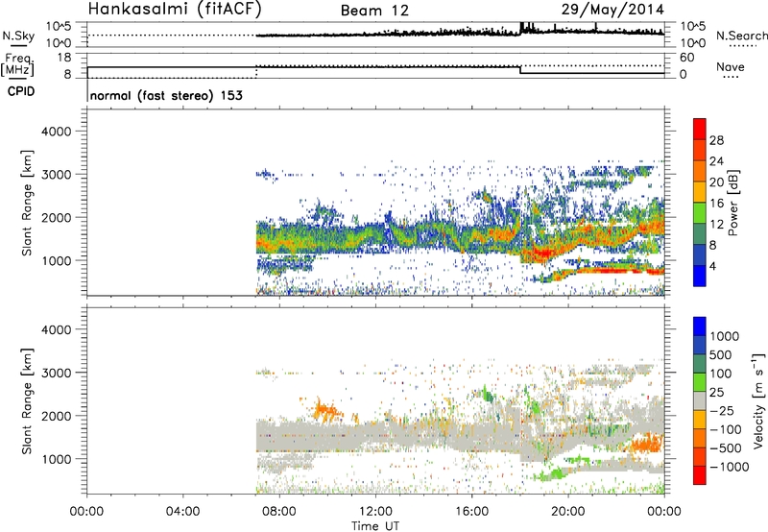768x532 pixels.
Task: Pick the red bottom Velocity colorbar segment
Action: 700,475
